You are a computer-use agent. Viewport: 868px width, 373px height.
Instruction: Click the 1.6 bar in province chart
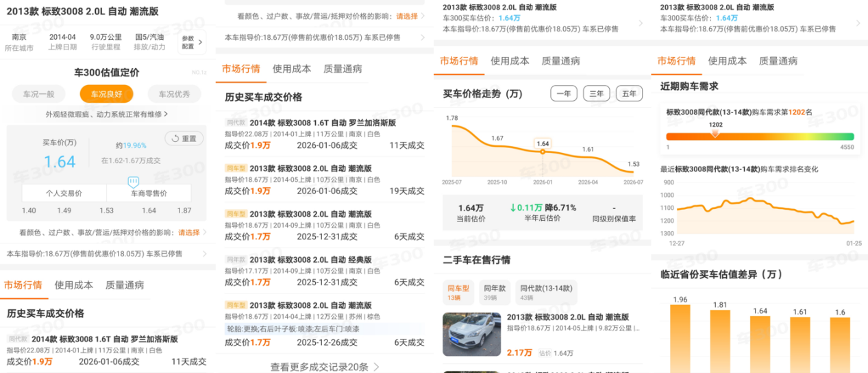[x=840, y=345]
